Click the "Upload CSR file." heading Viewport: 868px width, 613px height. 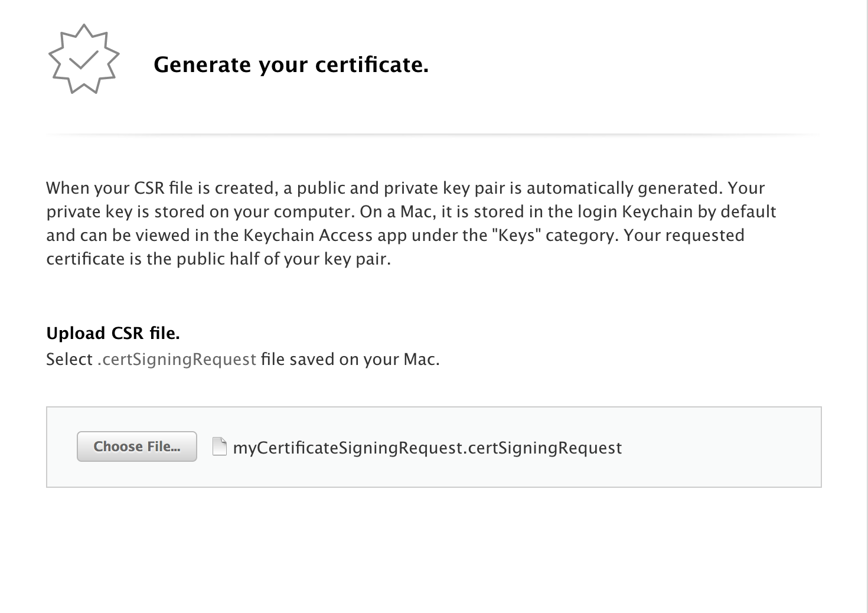pos(113,333)
